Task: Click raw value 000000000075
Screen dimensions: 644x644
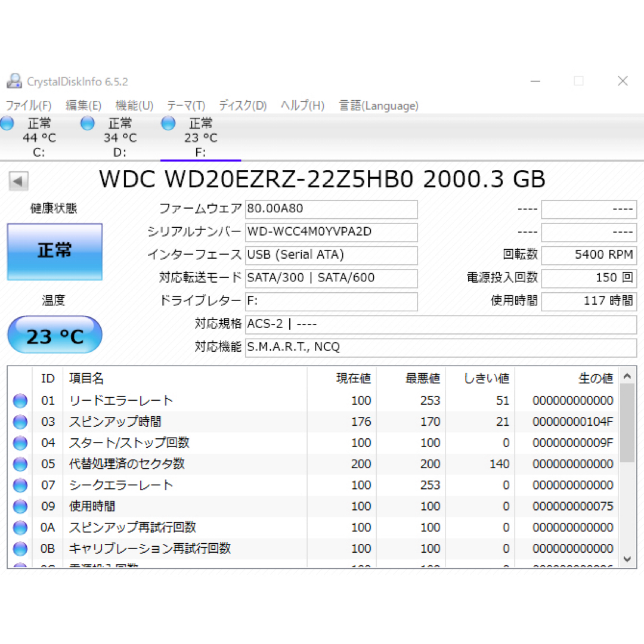Action: (x=573, y=506)
